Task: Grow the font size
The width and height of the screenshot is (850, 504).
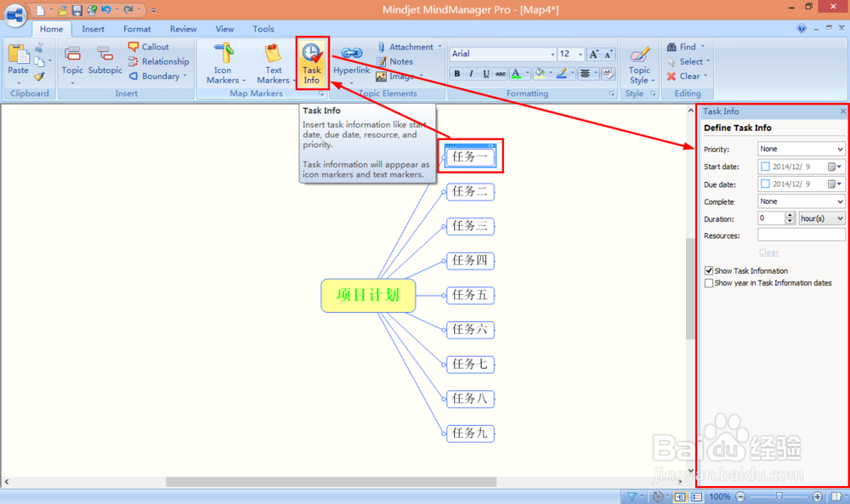Action: 593,54
